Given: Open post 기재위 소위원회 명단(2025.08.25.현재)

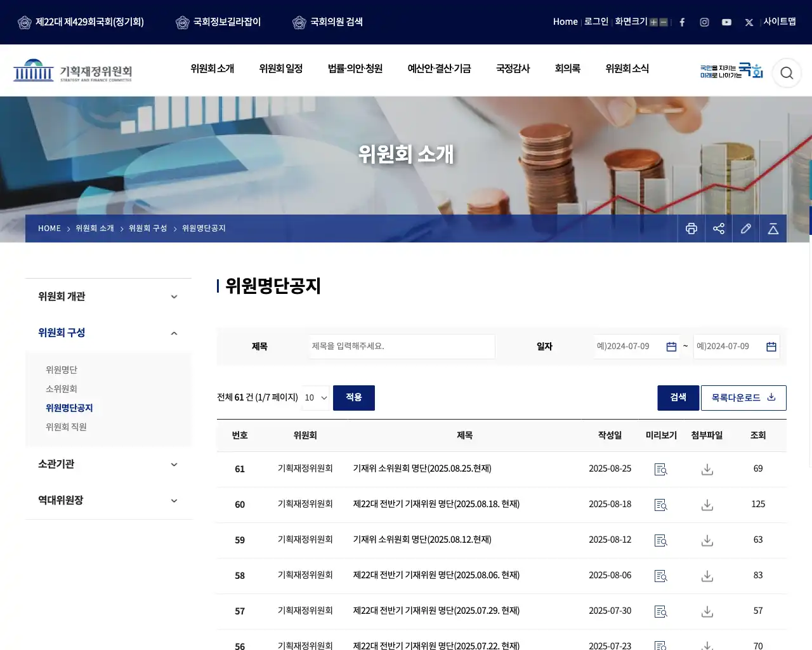Looking at the screenshot, I should coord(422,468).
